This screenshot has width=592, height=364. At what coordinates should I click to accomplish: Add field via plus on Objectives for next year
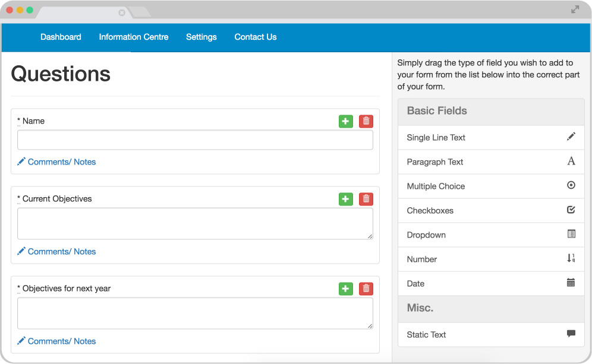[x=345, y=289]
